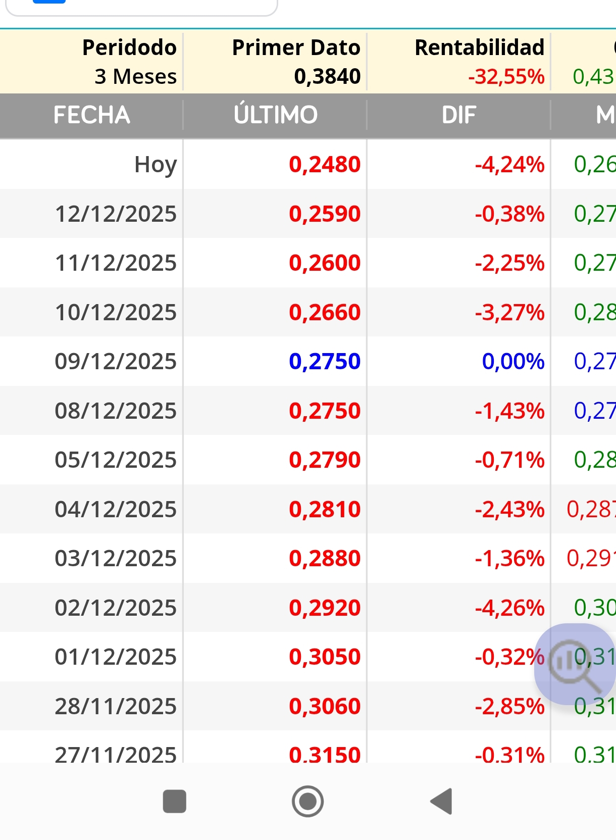Viewport: 616px width, 840px height.
Task: Click the DIF column header
Action: [458, 115]
